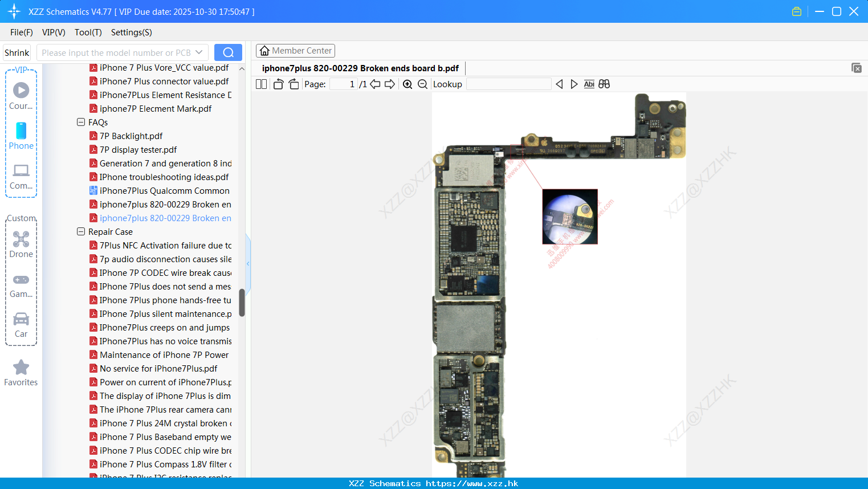The height and width of the screenshot is (489, 868).
Task: Open the File(F) menu
Action: point(22,32)
